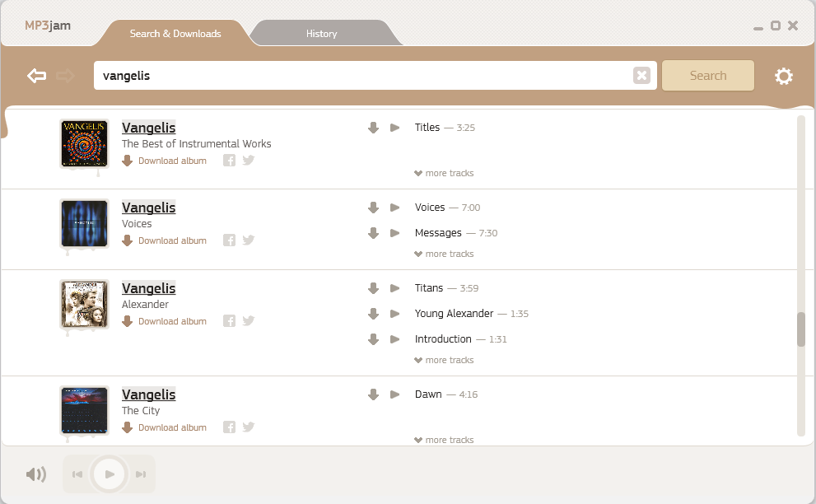Download the Titles track

[x=373, y=128]
